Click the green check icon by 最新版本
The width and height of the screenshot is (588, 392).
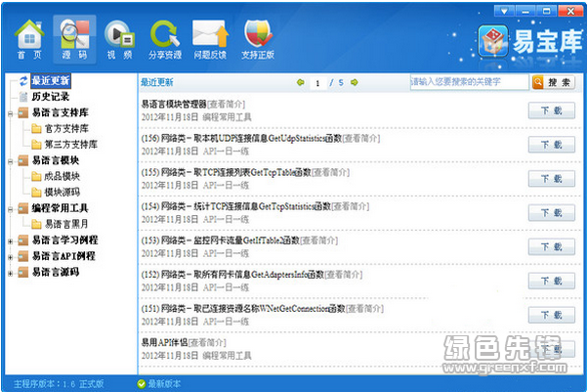pyautogui.click(x=142, y=384)
